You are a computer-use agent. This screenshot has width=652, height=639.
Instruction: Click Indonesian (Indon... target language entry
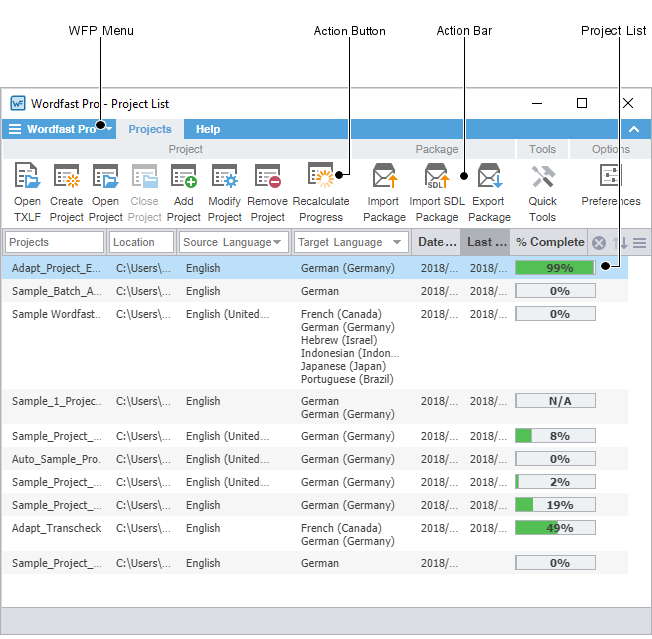tap(350, 353)
